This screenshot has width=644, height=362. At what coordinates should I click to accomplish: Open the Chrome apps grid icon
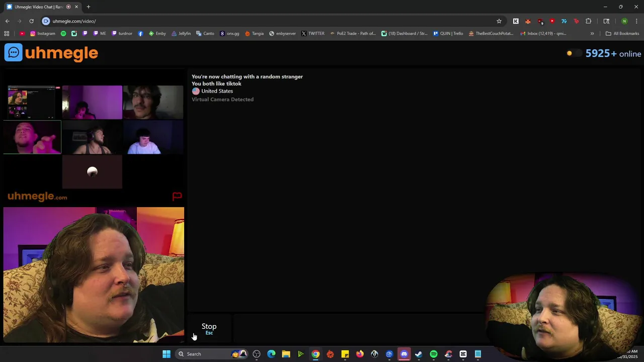(x=7, y=34)
